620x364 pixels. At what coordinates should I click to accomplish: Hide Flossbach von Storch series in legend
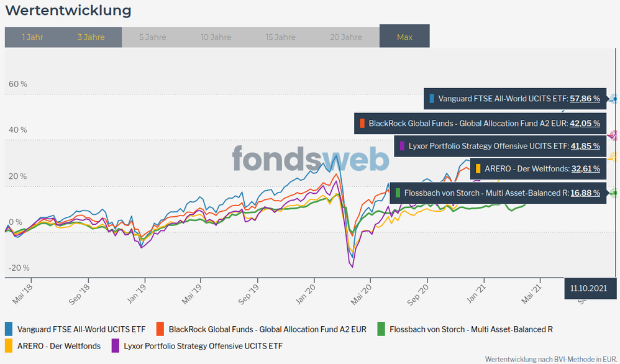tap(470, 329)
